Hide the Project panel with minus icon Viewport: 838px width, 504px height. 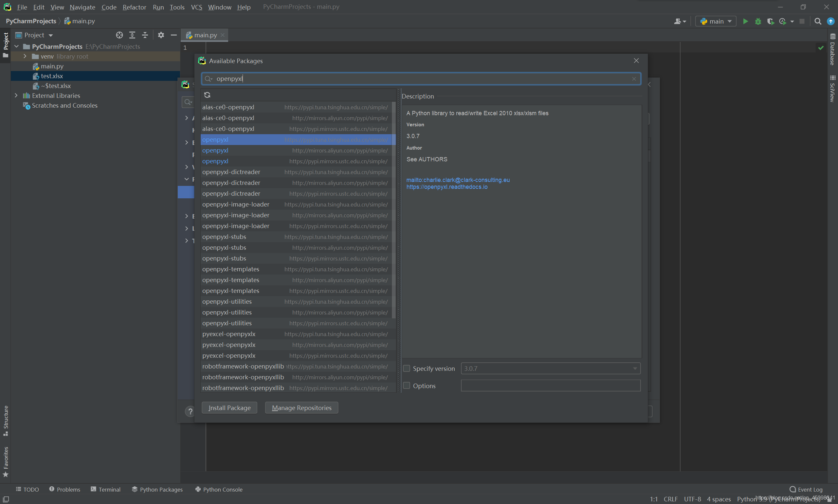(x=173, y=35)
